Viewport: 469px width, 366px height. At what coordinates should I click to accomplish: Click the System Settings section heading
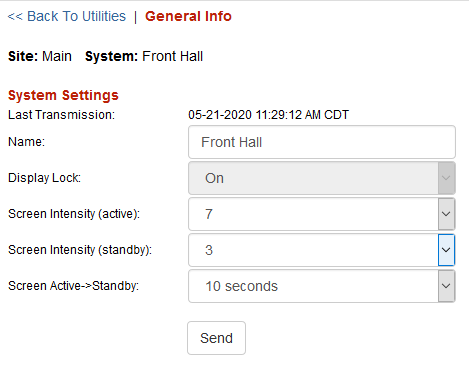click(63, 95)
